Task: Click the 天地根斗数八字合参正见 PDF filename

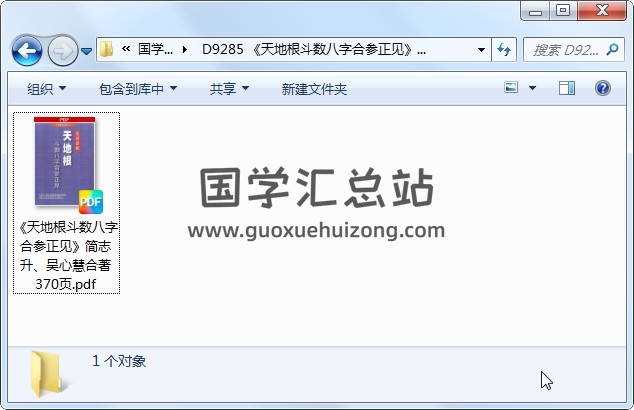Action: (x=67, y=256)
